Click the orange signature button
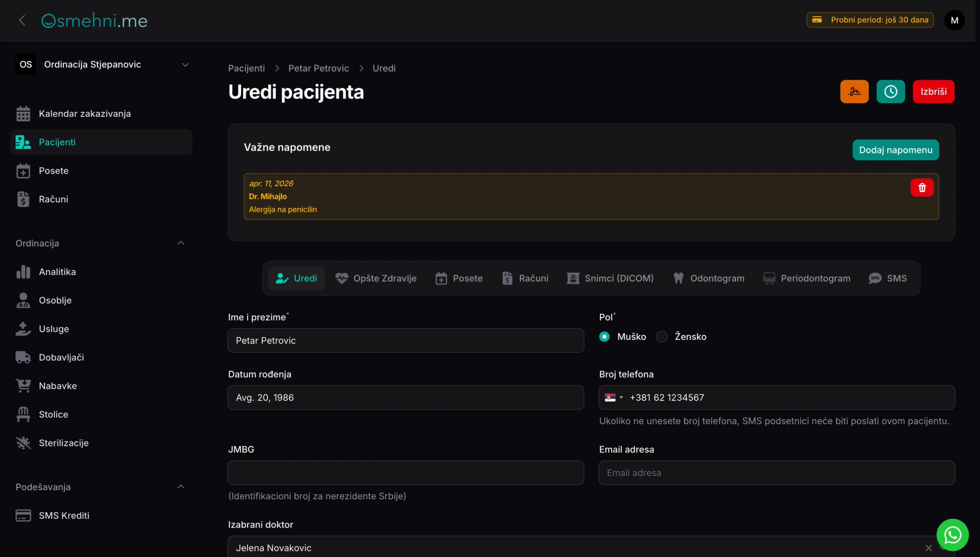 pos(854,92)
